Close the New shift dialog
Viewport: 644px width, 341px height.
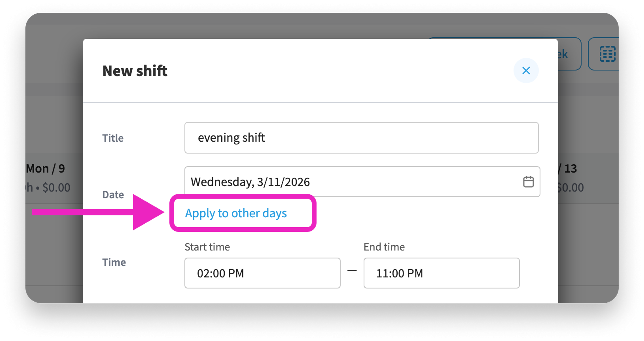[x=526, y=70]
